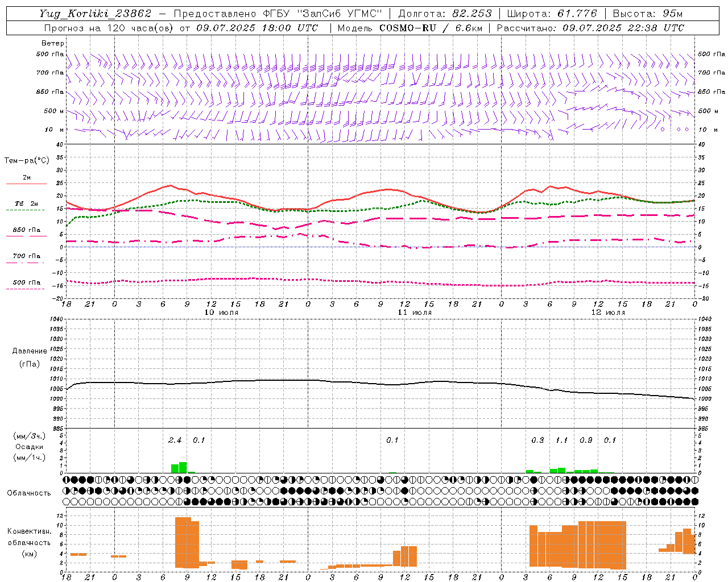The image size is (728, 582).
Task: Select the text Предоставлено ФГБУ "ЗапСиб УГМС"
Action: tap(278, 14)
